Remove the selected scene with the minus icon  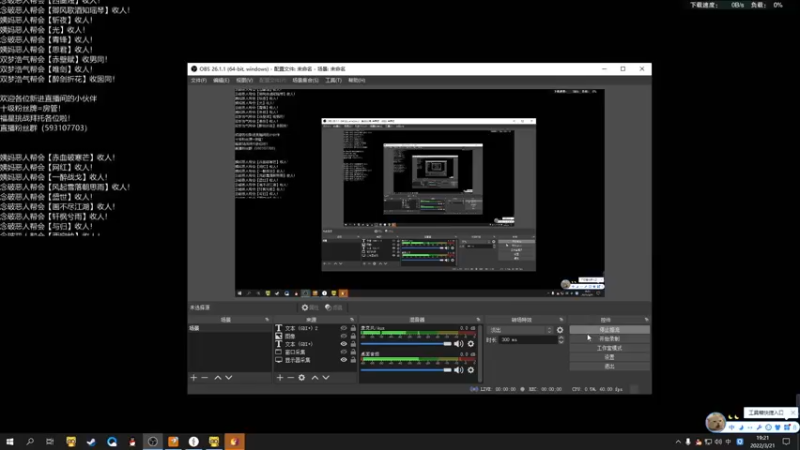pos(205,378)
